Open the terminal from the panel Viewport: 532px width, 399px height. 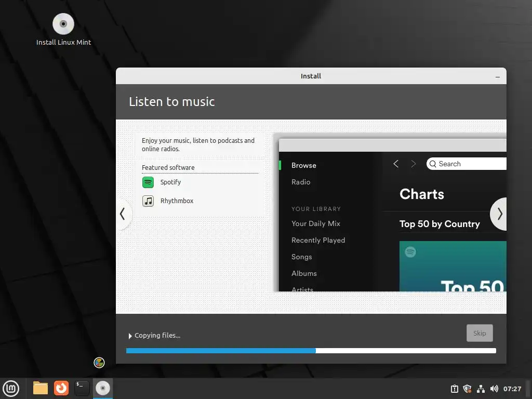click(x=82, y=388)
